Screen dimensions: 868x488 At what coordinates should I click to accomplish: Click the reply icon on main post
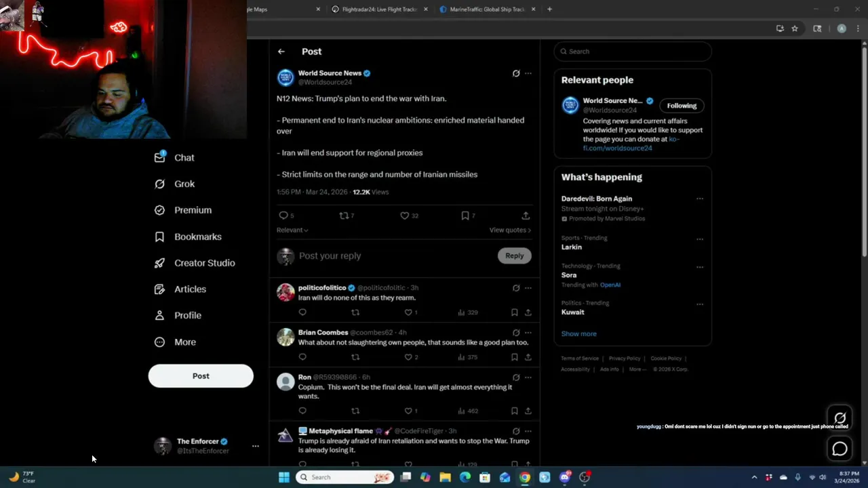click(283, 216)
